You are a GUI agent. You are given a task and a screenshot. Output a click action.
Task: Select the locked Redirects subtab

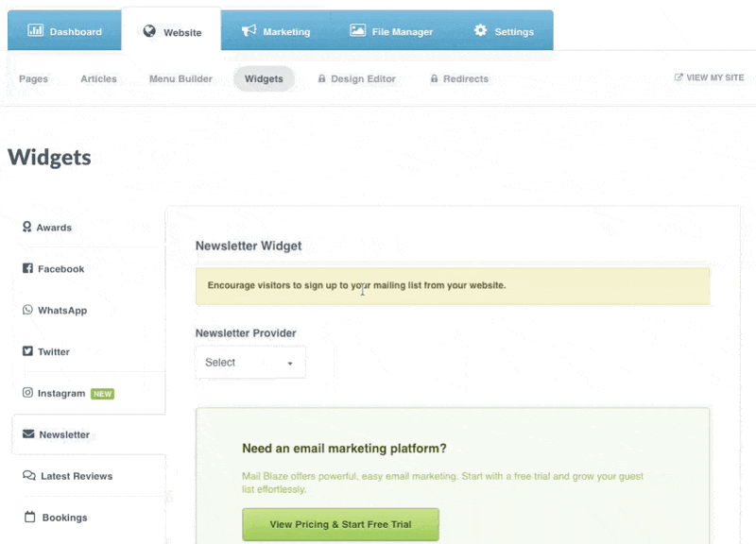coord(459,78)
